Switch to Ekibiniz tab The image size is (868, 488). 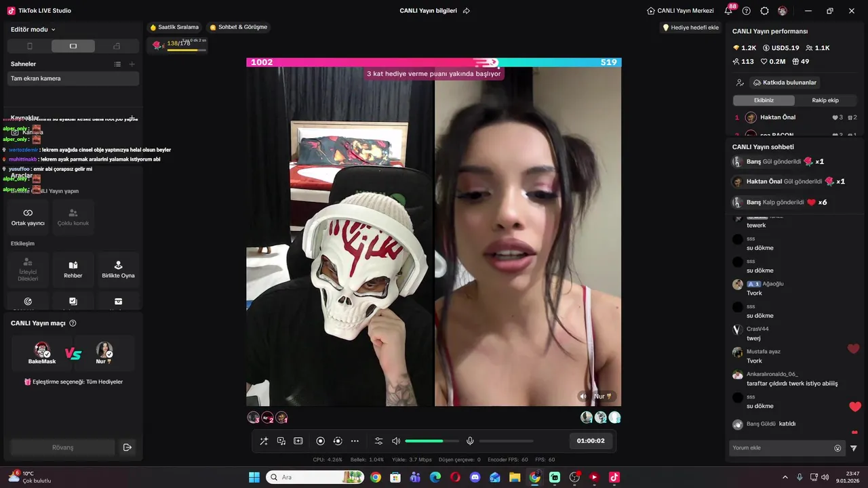[x=764, y=100]
